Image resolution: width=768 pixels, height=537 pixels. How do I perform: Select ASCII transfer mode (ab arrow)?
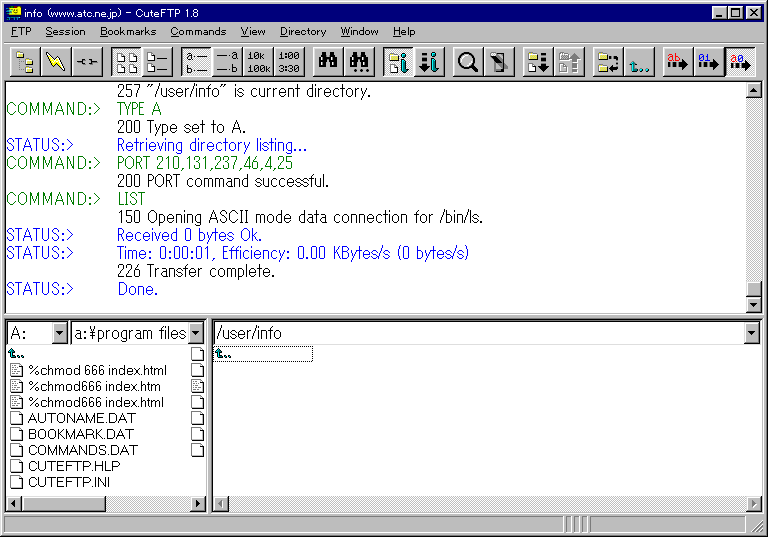678,62
